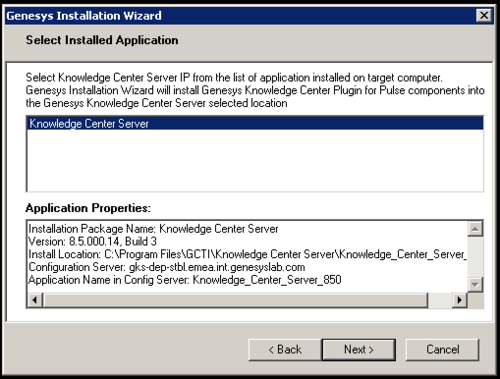Screen dimensions: 500x379
Task: Click the Genesys Installation Wizard title bar
Action: [x=240, y=15]
